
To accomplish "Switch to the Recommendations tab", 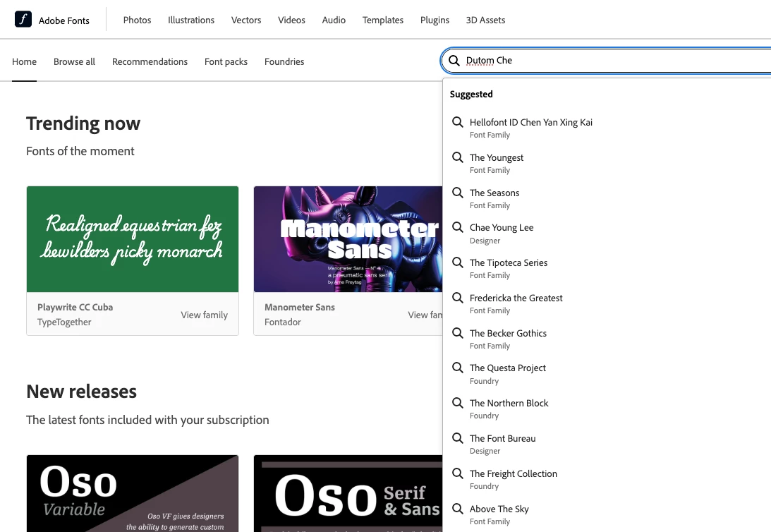I will click(150, 62).
